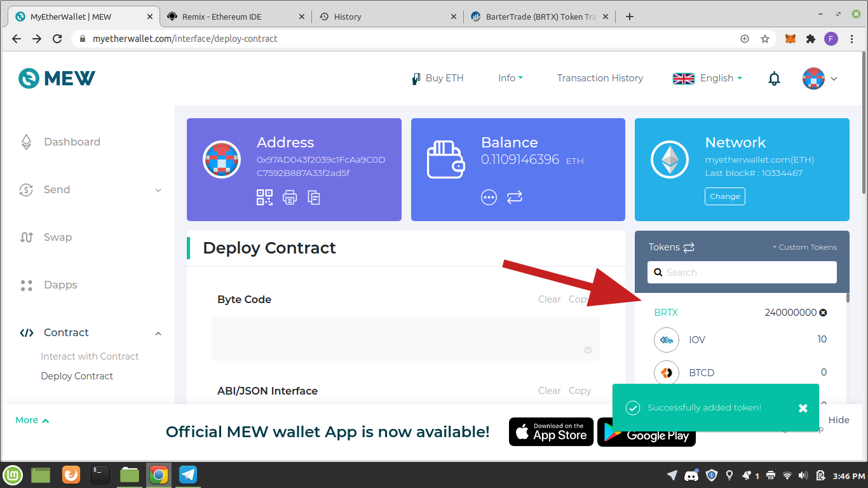Image resolution: width=868 pixels, height=488 pixels.
Task: Select the BRTX token entry
Action: pyautogui.click(x=666, y=313)
